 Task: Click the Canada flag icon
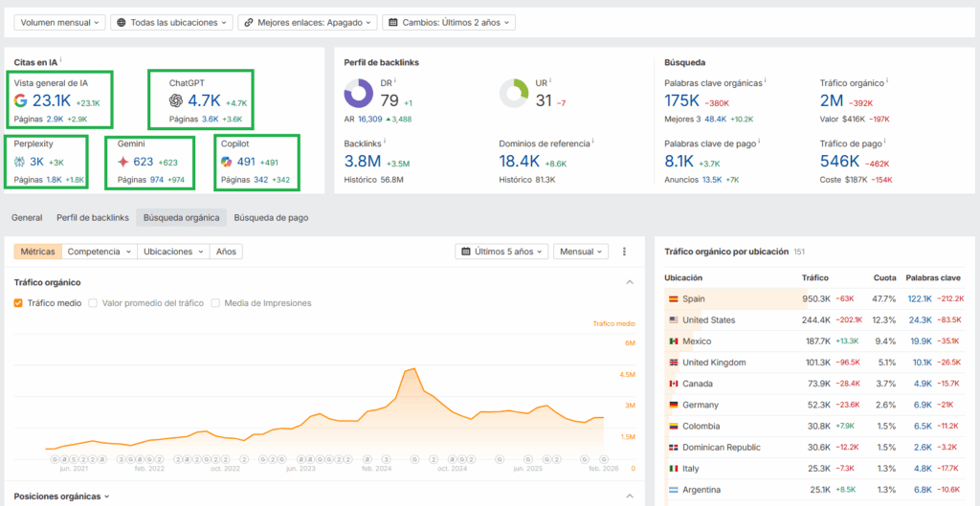pyautogui.click(x=673, y=384)
